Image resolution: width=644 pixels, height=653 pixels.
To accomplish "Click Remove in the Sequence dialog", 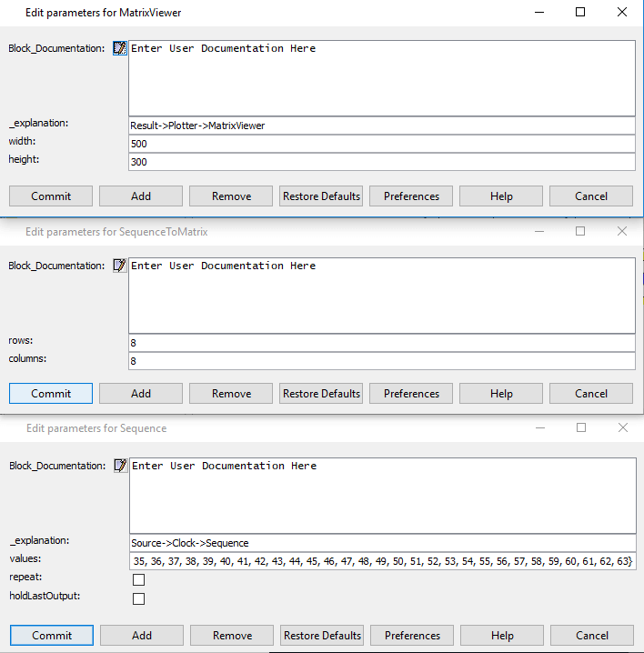I will (232, 636).
